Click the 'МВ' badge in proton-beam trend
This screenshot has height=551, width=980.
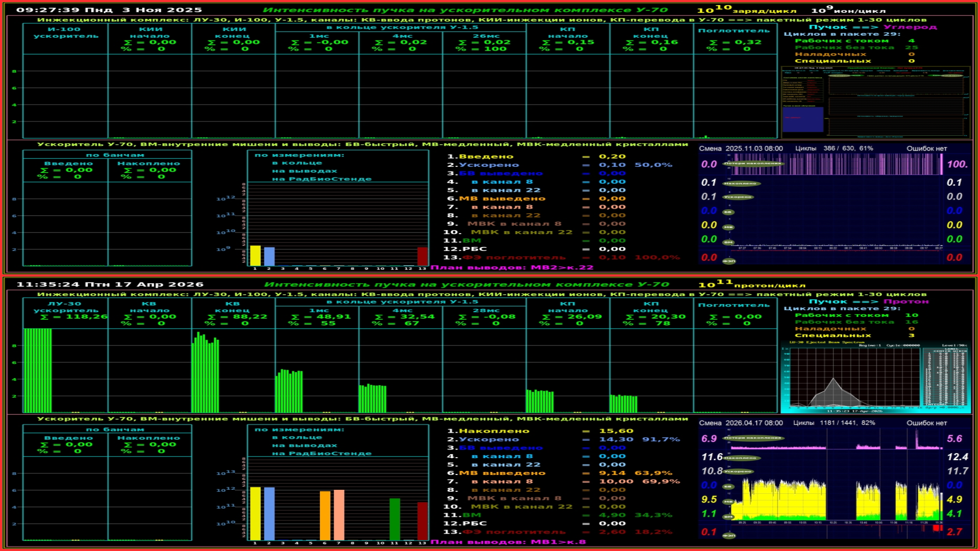pos(728,502)
